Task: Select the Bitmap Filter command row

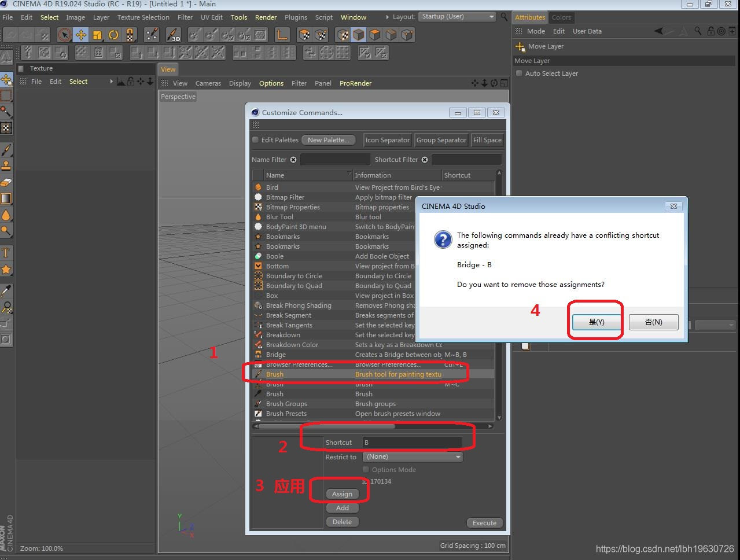Action: click(374, 197)
